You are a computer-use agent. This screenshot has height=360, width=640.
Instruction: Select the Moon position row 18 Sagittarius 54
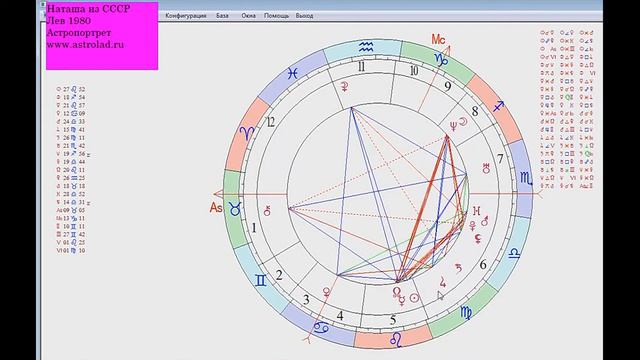pos(71,97)
